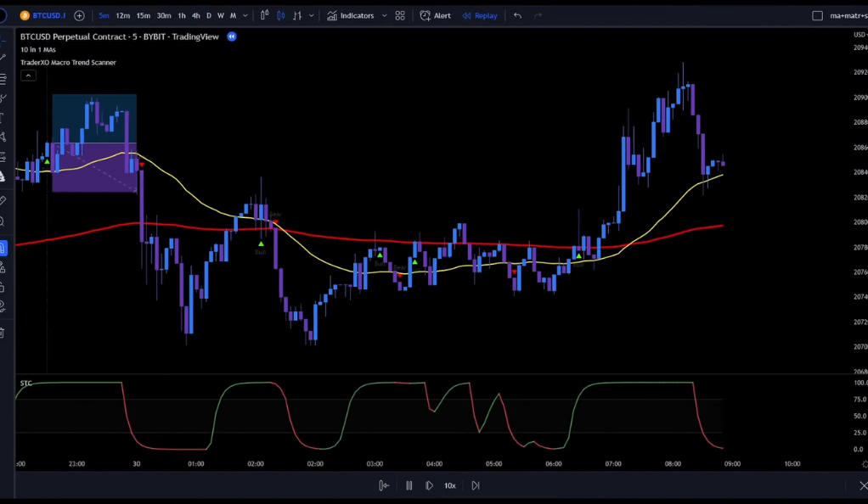Select the third chart style icon
The image size is (868, 504).
pyautogui.click(x=297, y=15)
